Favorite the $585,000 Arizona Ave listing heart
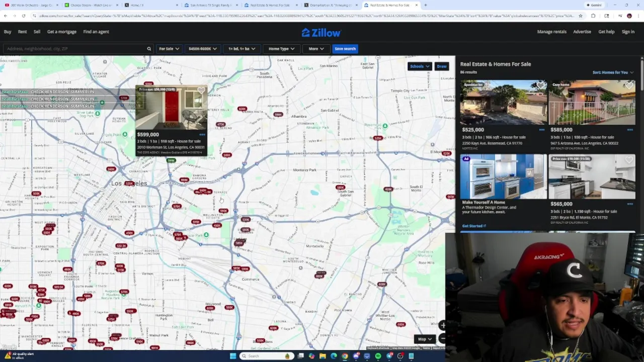The height and width of the screenshot is (362, 644). point(629,86)
